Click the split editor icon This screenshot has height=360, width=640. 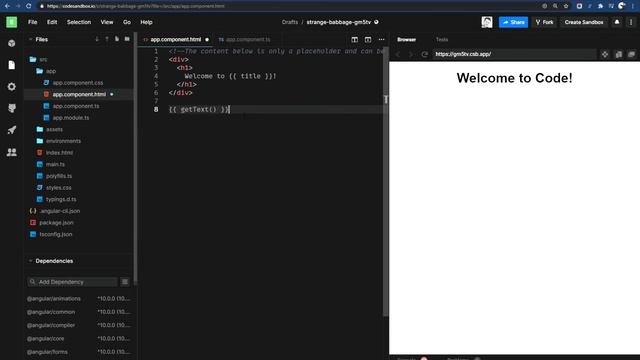coord(354,40)
